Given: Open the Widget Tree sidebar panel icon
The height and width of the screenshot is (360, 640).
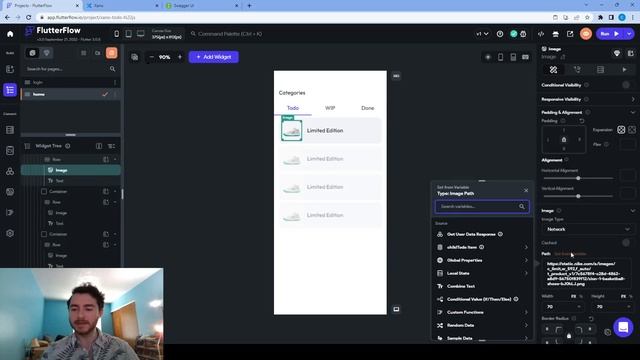Looking at the screenshot, I should click(10, 90).
